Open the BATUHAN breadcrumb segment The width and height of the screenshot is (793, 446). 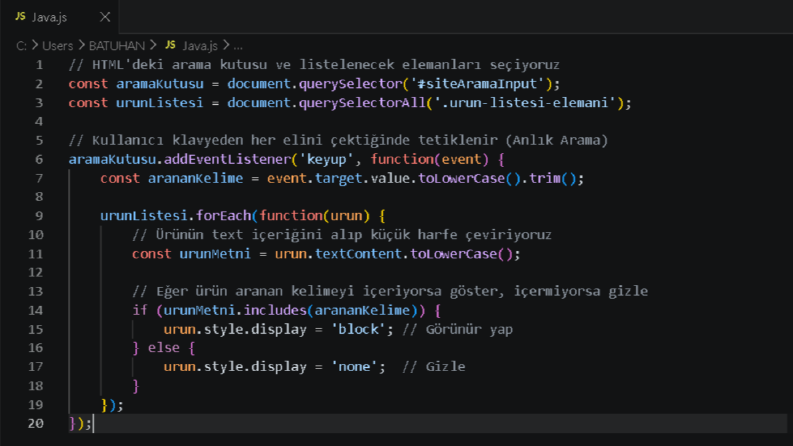coord(117,46)
